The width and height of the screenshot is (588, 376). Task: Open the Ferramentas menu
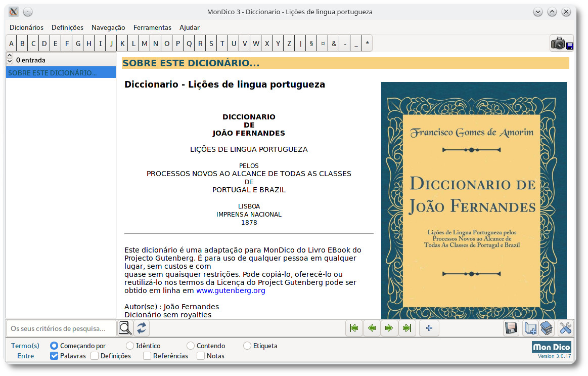coord(152,27)
